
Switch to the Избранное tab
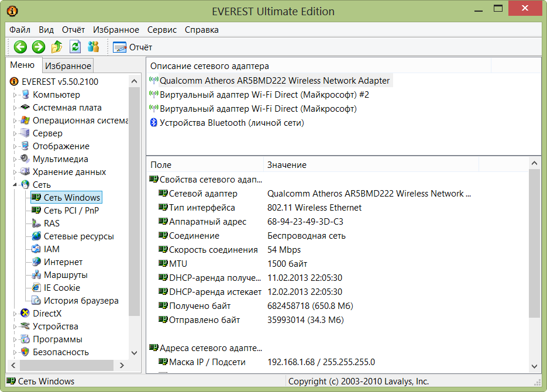(68, 66)
